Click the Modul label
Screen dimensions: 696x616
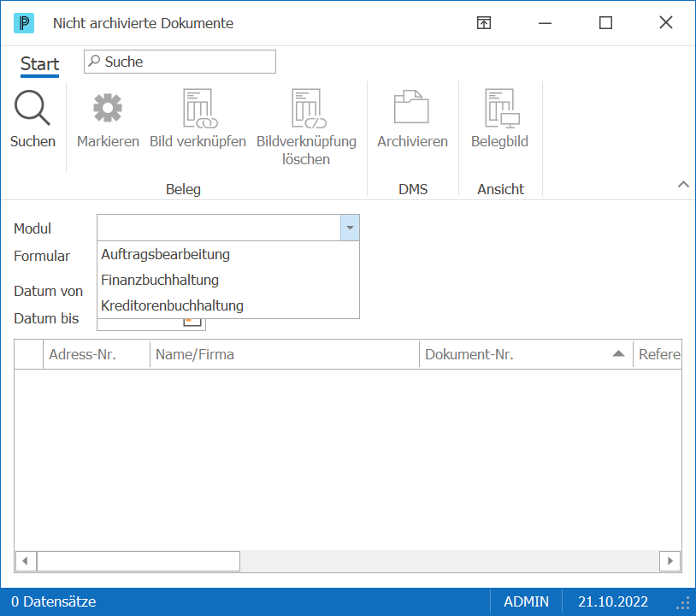coord(32,228)
